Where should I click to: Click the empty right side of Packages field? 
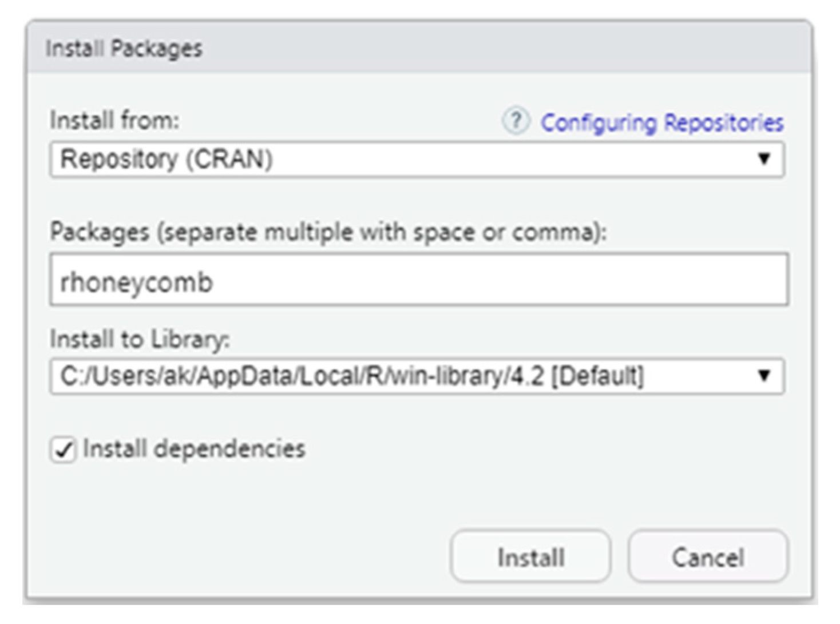point(629,280)
